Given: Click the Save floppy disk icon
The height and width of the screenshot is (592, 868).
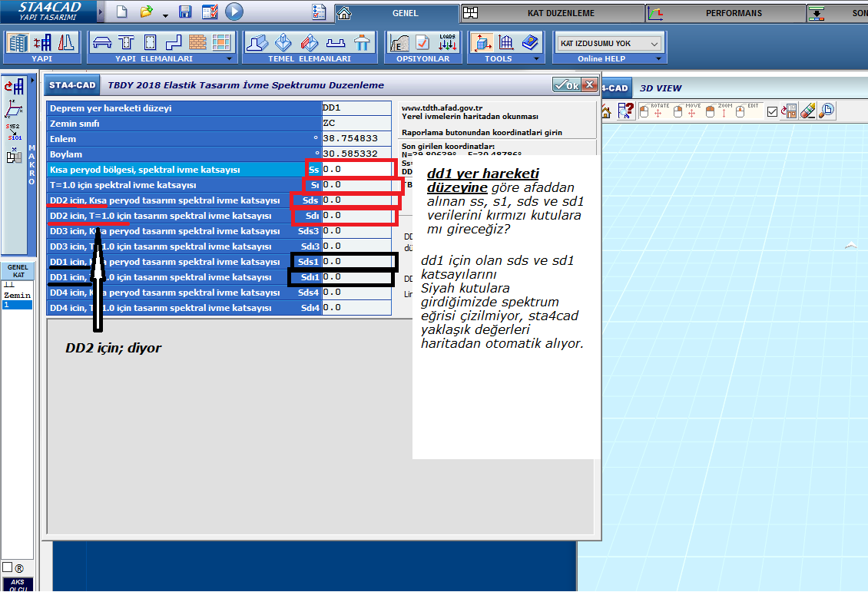Looking at the screenshot, I should 185,12.
